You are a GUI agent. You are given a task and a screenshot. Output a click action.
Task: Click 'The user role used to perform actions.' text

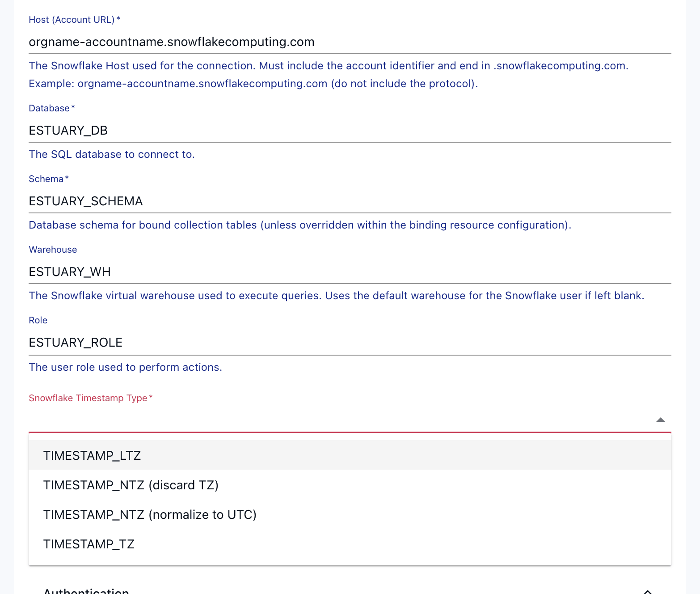(126, 367)
